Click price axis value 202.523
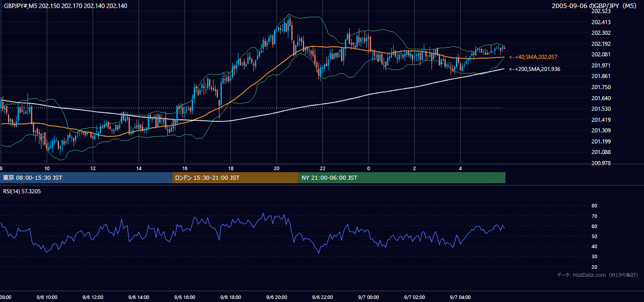644x302 pixels. pos(601,11)
